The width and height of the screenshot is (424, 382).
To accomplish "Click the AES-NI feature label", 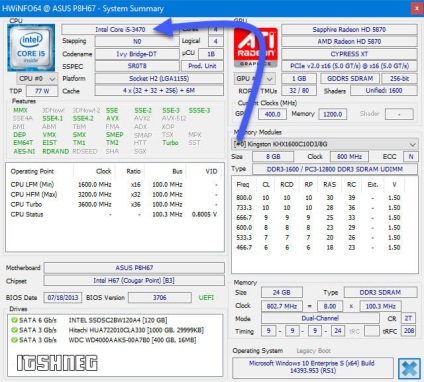I will 24,151.
